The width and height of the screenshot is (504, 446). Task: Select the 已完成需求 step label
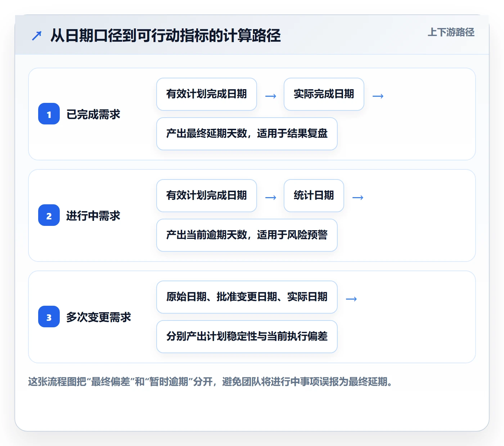(93, 114)
